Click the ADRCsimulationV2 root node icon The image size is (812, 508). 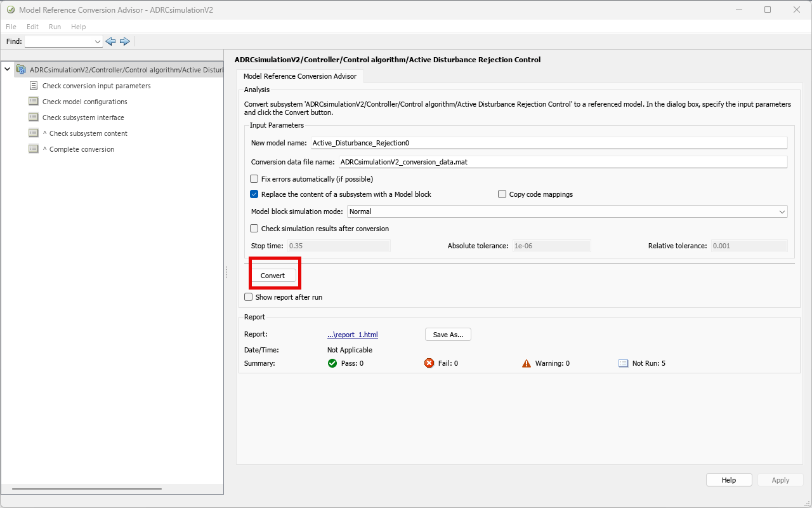pos(21,69)
